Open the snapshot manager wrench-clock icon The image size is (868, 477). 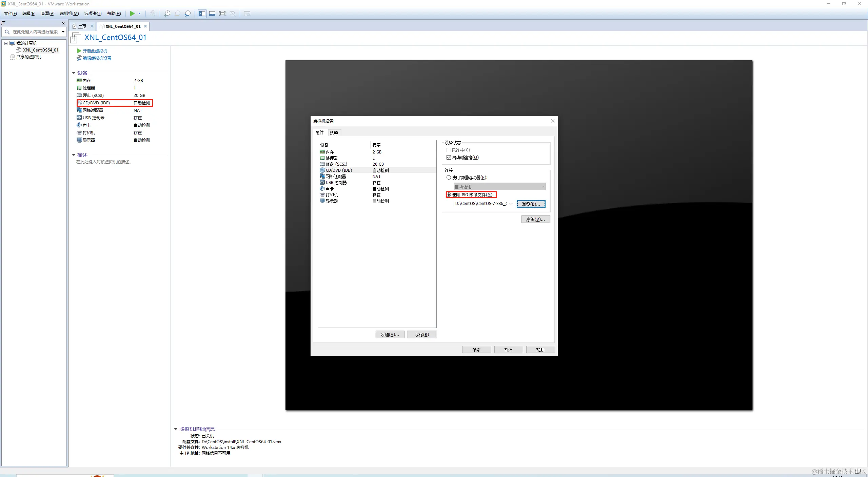(188, 14)
